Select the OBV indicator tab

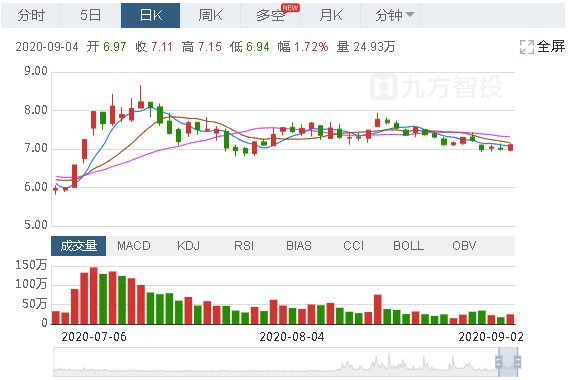tap(464, 246)
